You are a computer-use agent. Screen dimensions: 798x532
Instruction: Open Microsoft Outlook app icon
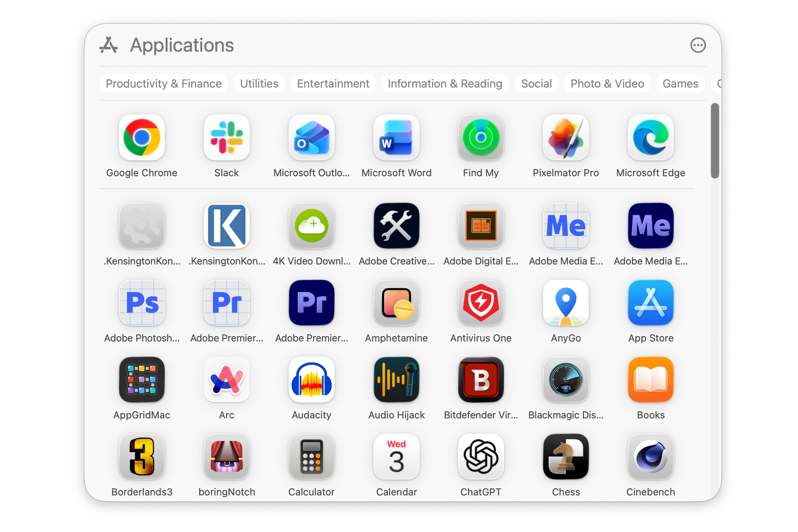(312, 137)
